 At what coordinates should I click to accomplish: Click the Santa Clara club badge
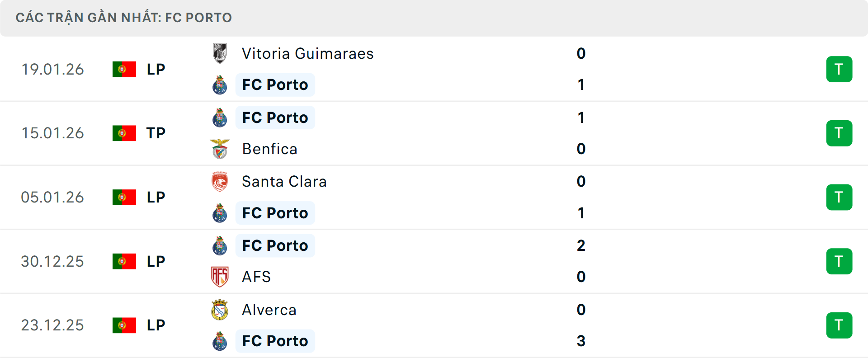(220, 181)
